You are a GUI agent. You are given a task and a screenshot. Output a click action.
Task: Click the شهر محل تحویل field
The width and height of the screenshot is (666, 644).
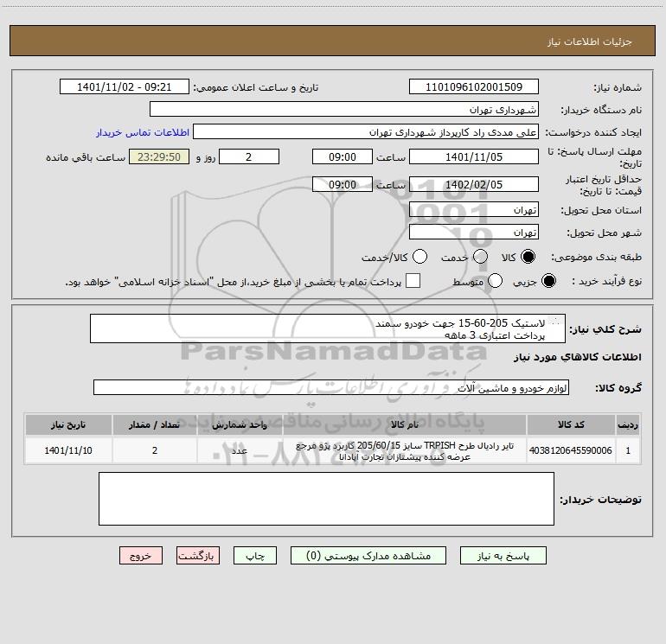coord(474,232)
